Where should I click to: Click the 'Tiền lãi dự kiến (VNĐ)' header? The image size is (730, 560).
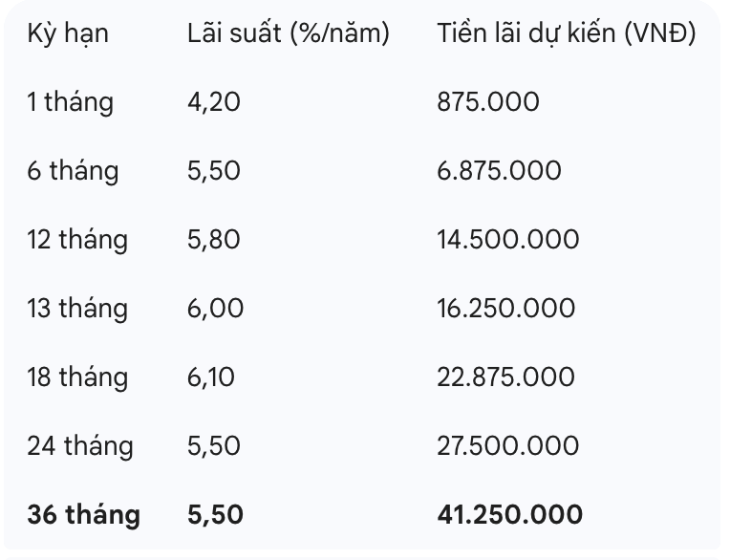tap(566, 33)
